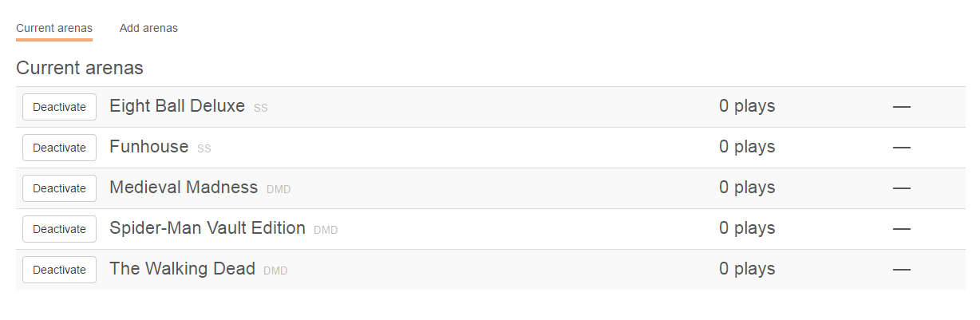Click the Current arenas section heading
The width and height of the screenshot is (980, 320).
80,68
